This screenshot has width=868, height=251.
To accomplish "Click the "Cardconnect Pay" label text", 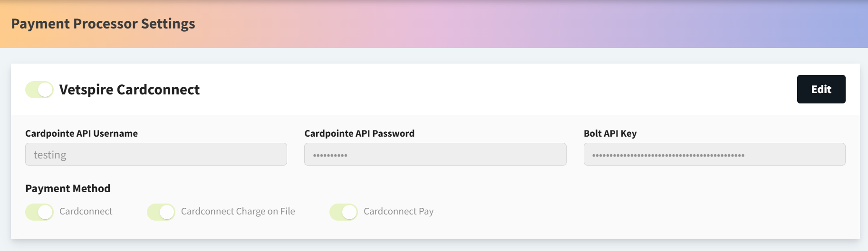I will (x=398, y=211).
